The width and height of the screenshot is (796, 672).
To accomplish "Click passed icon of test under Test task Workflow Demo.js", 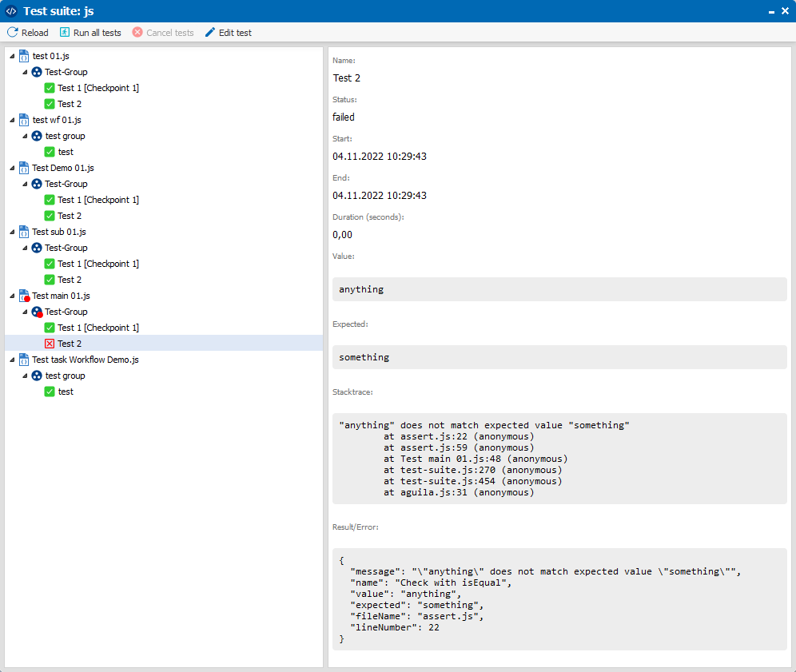I will point(50,392).
